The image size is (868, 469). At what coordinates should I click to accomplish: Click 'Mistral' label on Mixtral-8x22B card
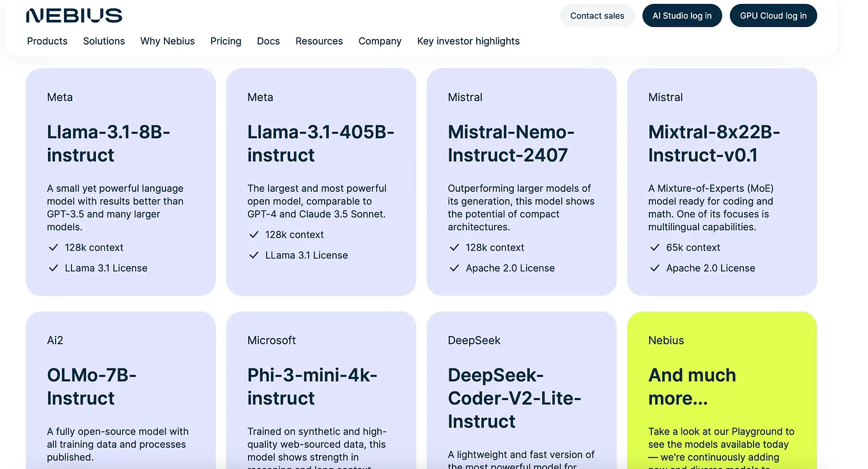click(665, 97)
